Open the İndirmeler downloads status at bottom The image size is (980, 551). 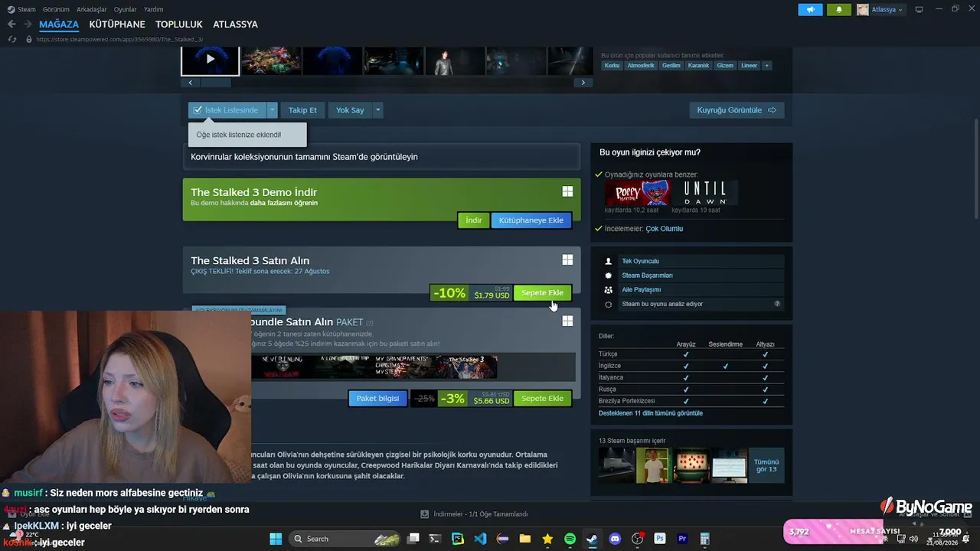tap(475, 514)
